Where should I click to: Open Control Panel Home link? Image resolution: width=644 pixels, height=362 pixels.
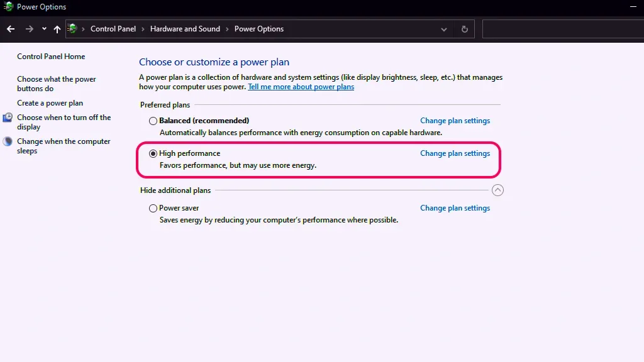[x=51, y=56]
